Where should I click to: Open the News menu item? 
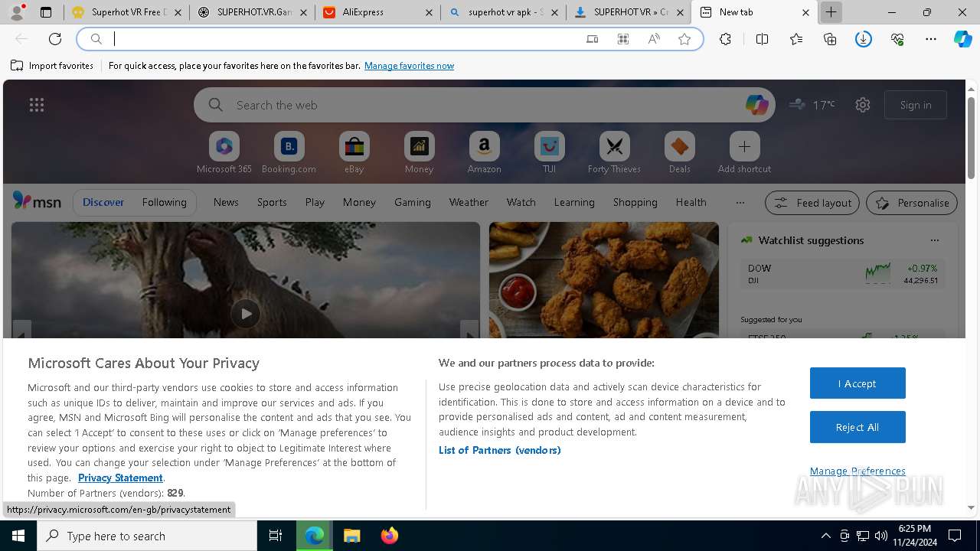pyautogui.click(x=226, y=202)
